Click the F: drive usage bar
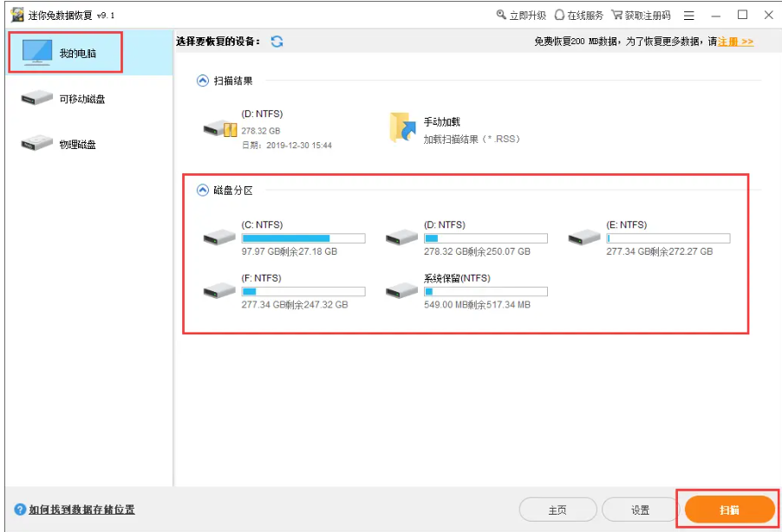This screenshot has height=532, width=782. click(x=303, y=292)
